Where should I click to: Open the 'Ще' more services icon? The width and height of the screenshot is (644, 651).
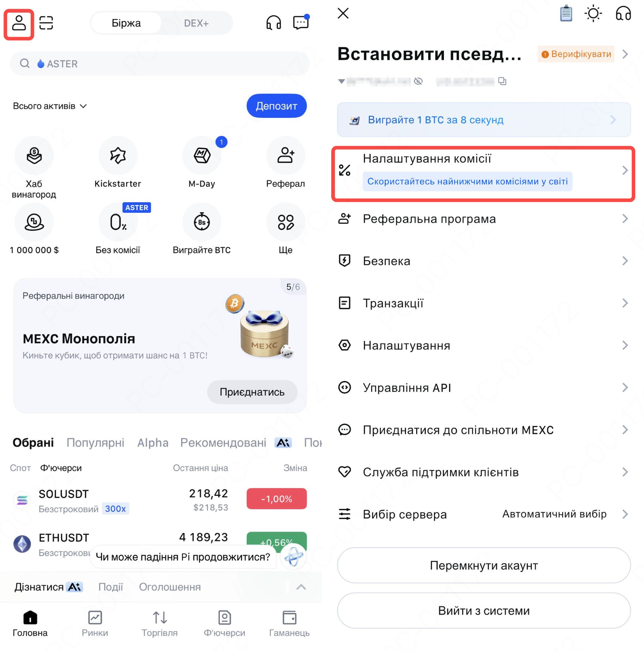click(x=286, y=222)
